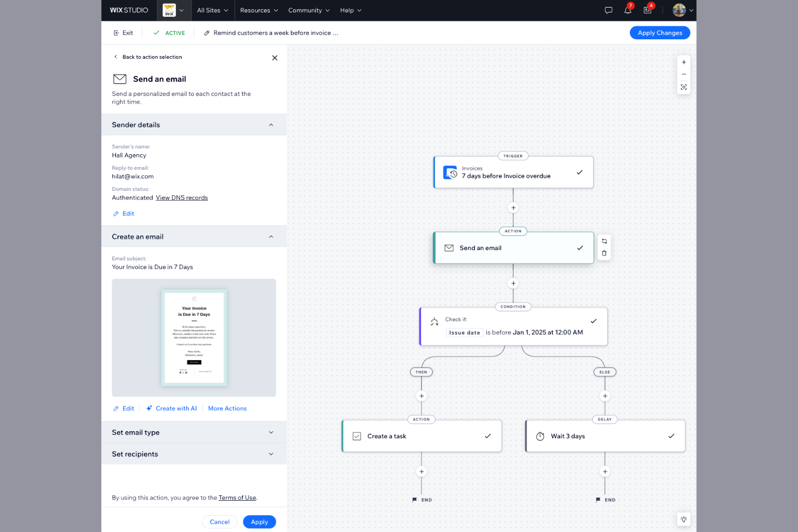Add a step under the THEN branch

tap(422, 396)
